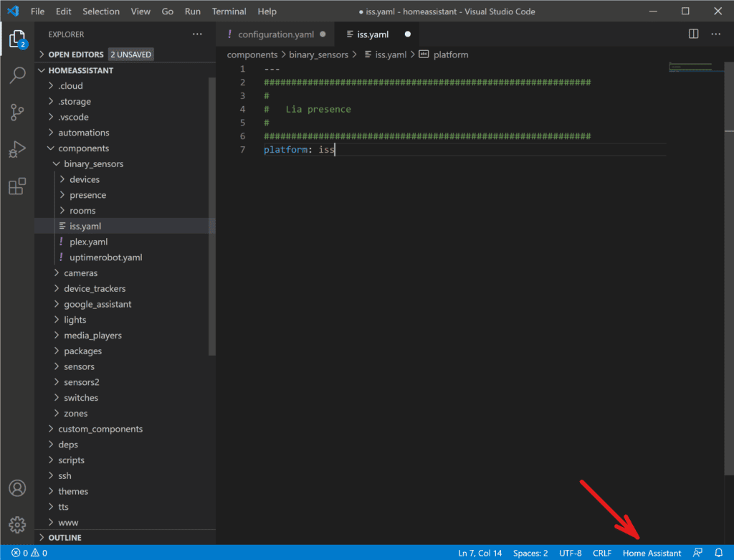
Task: Click the components breadcrumb segment
Action: click(x=252, y=54)
